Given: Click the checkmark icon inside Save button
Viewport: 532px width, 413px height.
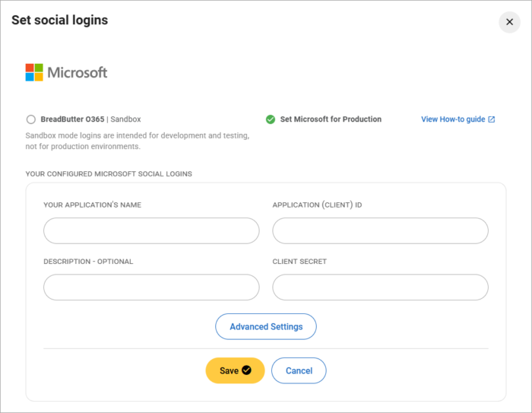Looking at the screenshot, I should 246,370.
